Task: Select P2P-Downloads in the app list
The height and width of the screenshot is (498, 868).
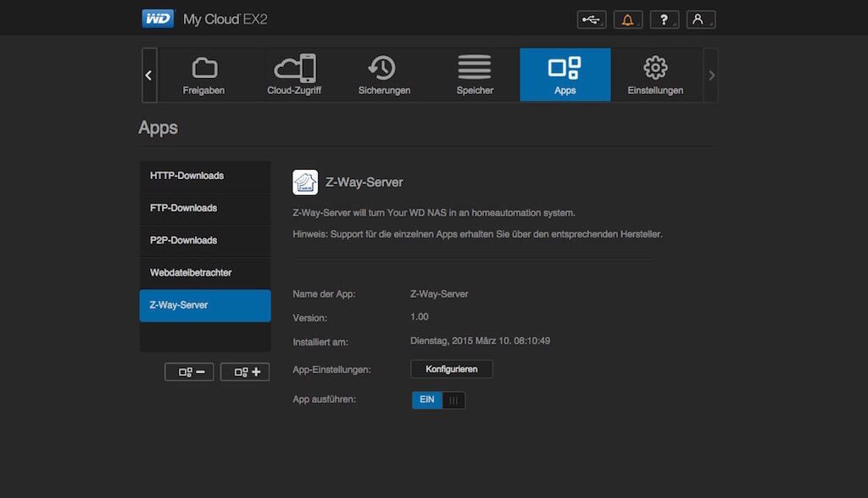Action: coord(205,240)
